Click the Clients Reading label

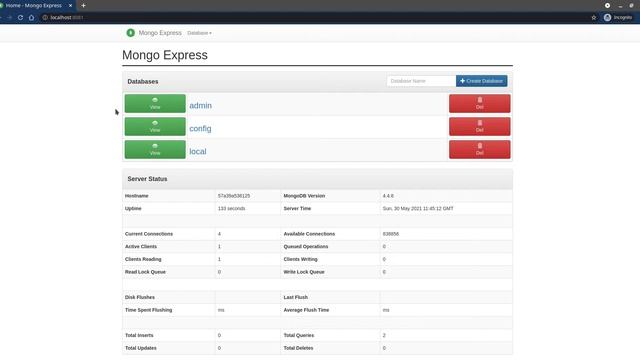143,259
